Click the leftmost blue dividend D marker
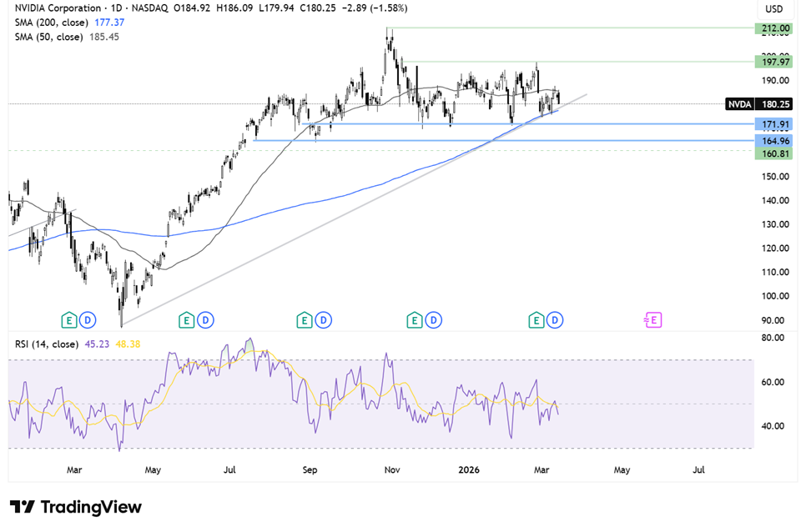This screenshot has height=532, width=806. tap(88, 320)
